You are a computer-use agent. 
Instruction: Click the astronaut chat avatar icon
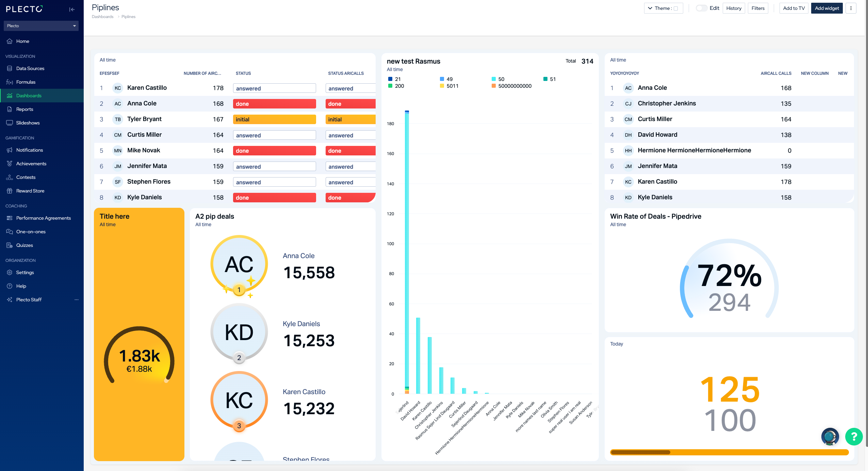pos(830,436)
